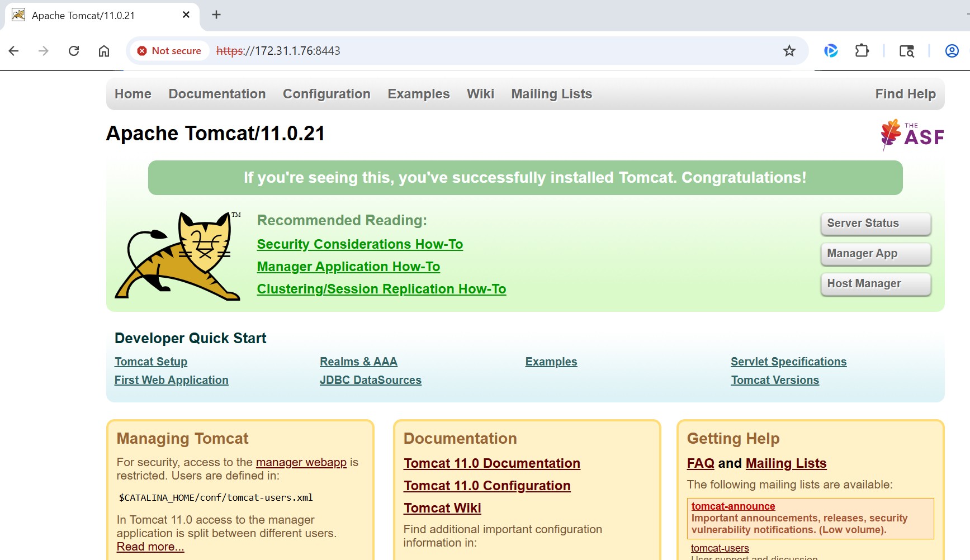Open the Examples link in Developer Quick Start
The image size is (970, 560).
(551, 362)
